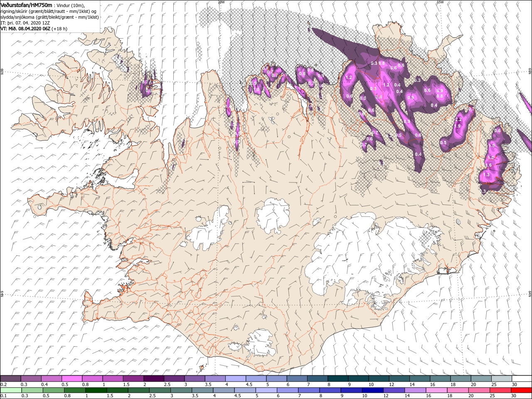Screen dimensions: 532x399
Task: Click the 'slydda/snjókoma' legend description line
Action: click(49, 17)
